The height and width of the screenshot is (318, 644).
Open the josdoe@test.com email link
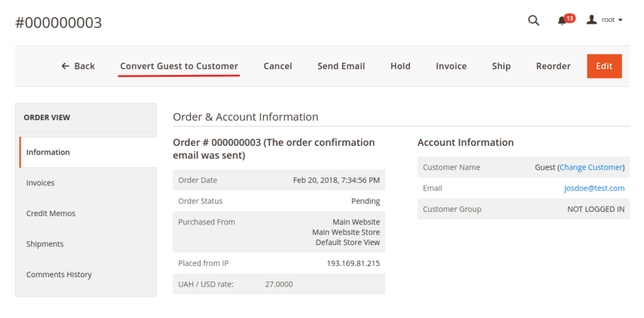[594, 188]
